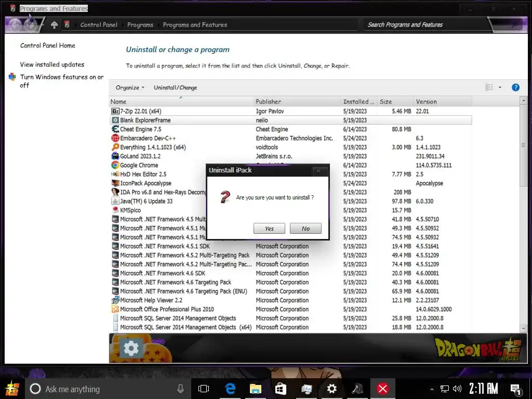Close the Uninstall iPack dialog
The height and width of the screenshot is (399, 532).
pos(318,171)
